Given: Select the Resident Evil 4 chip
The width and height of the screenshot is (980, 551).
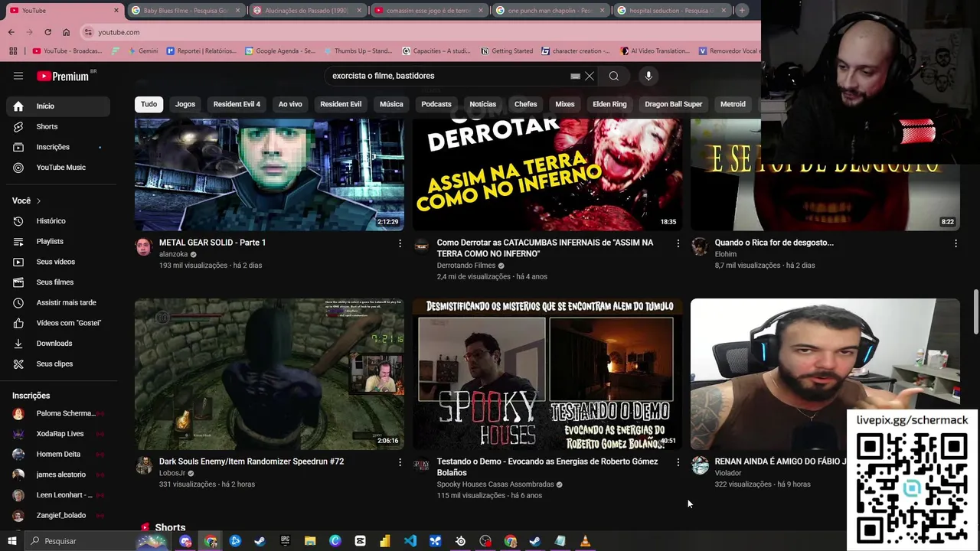Looking at the screenshot, I should [x=237, y=104].
